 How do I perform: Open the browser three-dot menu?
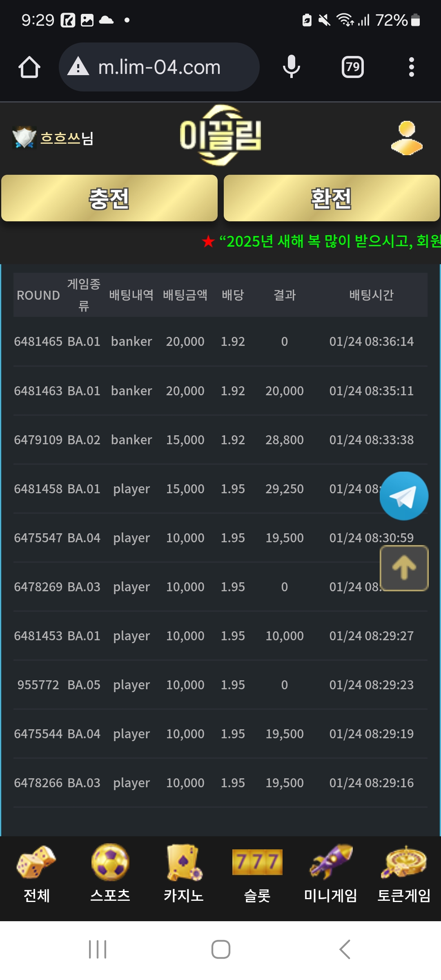click(411, 67)
